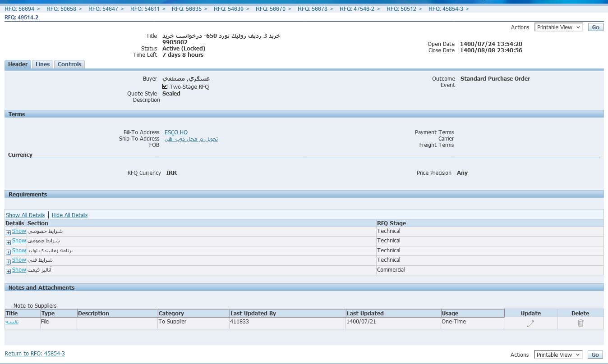The width and height of the screenshot is (608, 364).
Task: Open breadcrumb RFQ: 56670
Action: tap(271, 9)
